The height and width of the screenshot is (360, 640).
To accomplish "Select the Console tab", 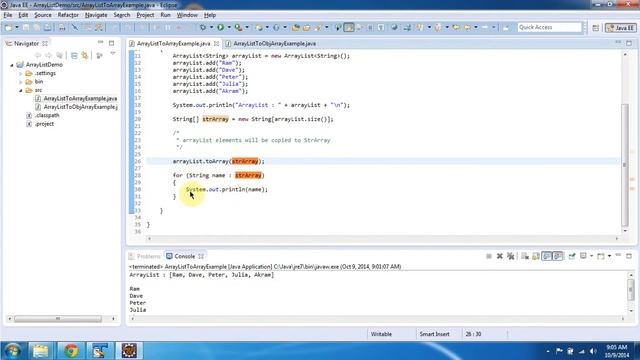I will click(184, 256).
